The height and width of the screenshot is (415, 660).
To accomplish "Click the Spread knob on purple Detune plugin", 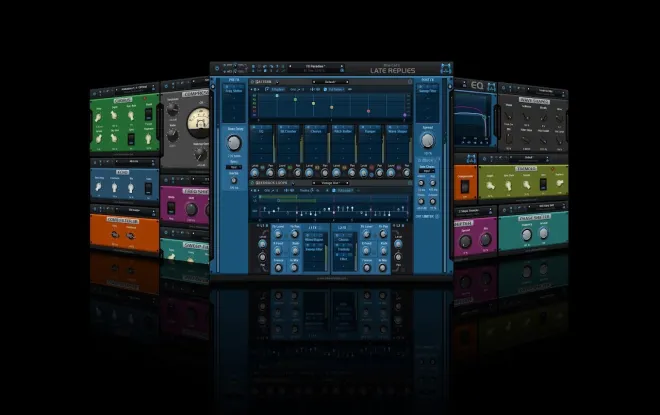I will coord(465,241).
